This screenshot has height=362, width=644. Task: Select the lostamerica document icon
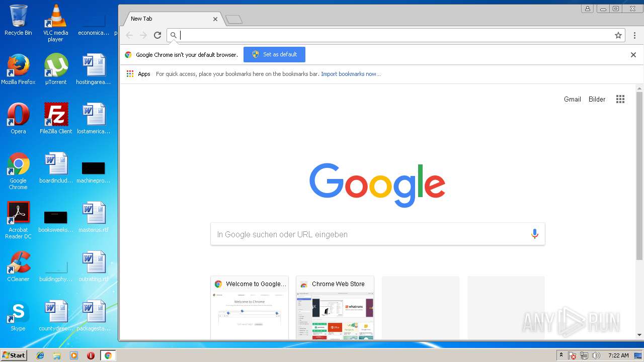94,119
